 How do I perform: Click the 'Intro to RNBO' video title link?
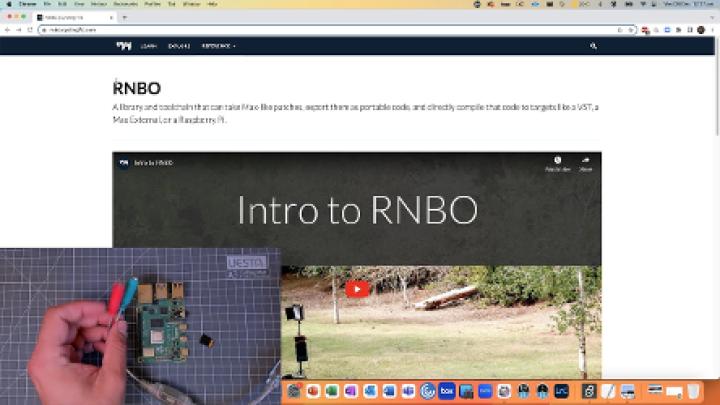click(x=153, y=163)
